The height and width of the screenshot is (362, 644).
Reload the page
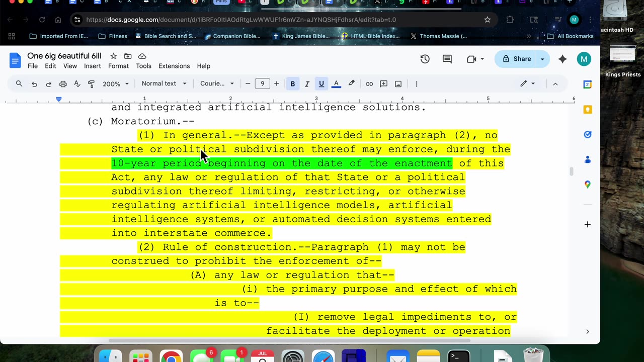pyautogui.click(x=42, y=20)
